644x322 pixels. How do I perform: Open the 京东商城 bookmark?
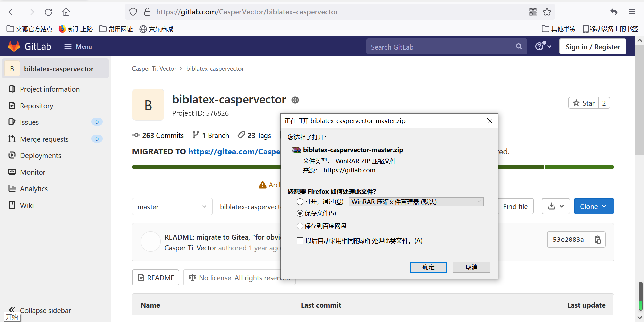click(x=156, y=29)
